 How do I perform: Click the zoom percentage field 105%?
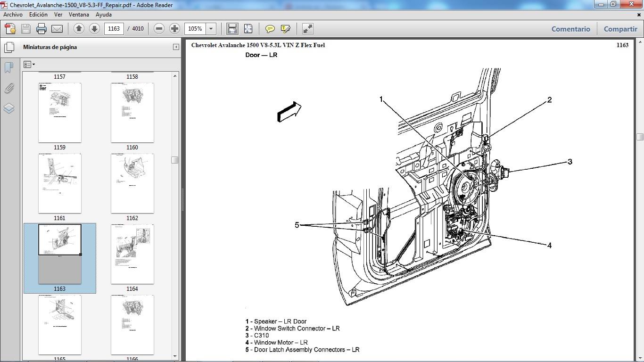(195, 29)
